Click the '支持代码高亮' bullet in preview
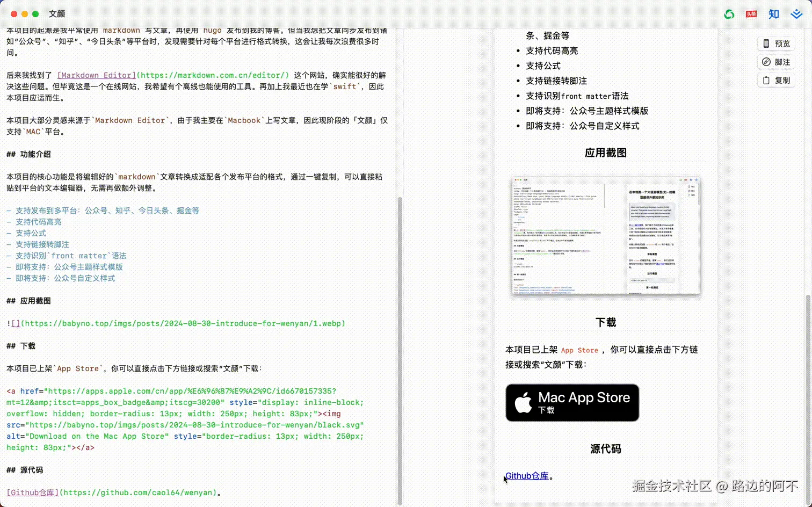 point(552,50)
